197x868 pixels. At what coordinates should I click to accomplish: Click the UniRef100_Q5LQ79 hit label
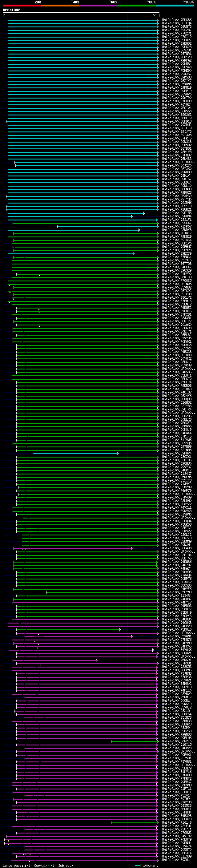[177, 769]
